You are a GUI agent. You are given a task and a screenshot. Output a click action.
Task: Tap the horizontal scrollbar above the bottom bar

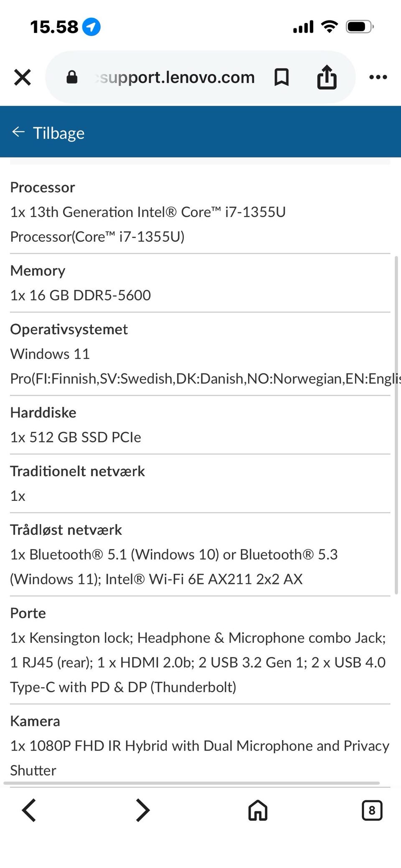pos(192,783)
